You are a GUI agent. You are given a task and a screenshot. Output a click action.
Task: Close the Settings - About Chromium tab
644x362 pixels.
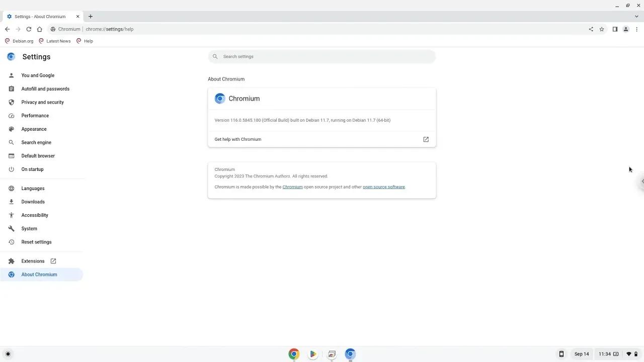(x=77, y=17)
